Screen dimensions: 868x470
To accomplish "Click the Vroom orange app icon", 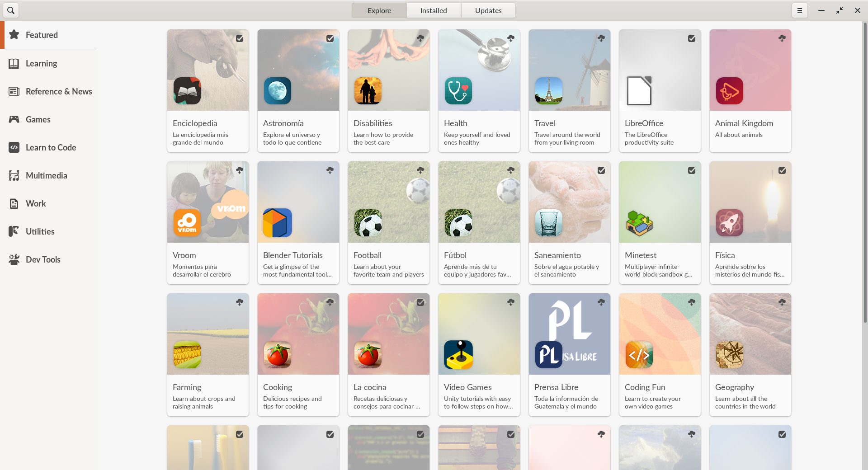I will (x=187, y=223).
